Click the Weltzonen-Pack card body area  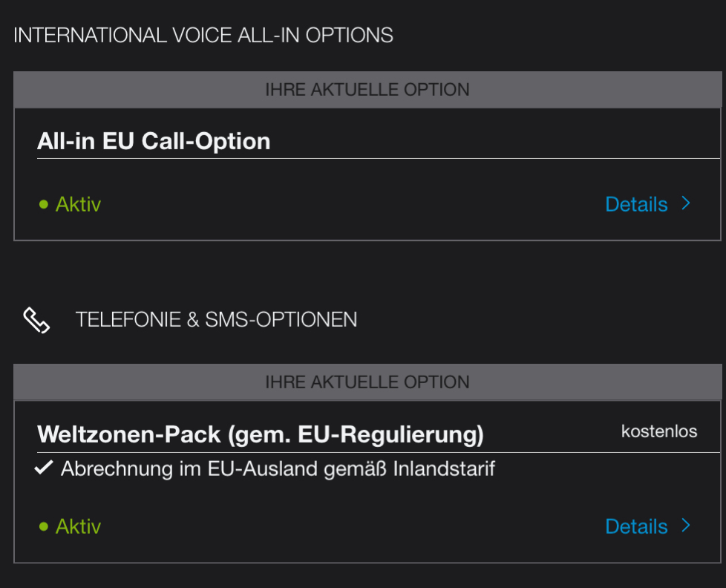[367, 482]
